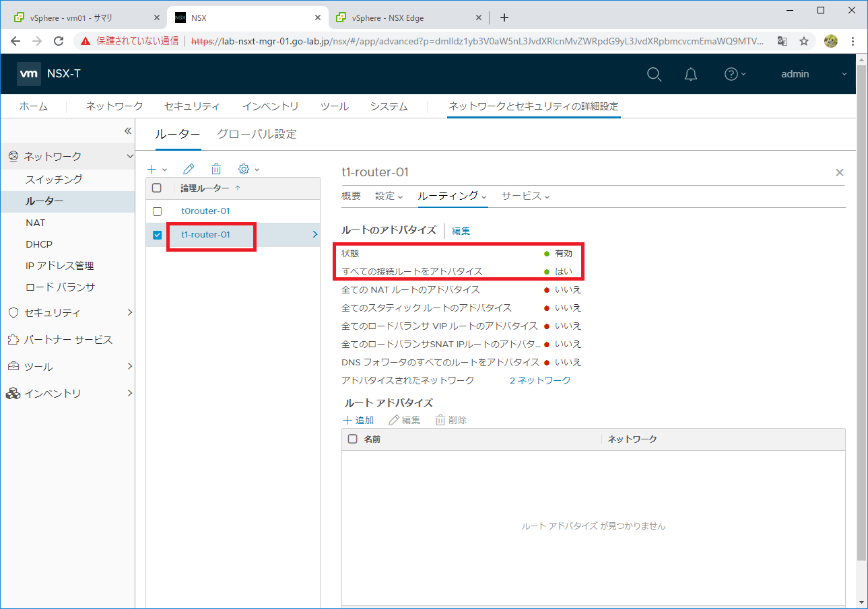Click 追加 to add route advertisement
Screen dimensions: 868x609
pos(358,420)
